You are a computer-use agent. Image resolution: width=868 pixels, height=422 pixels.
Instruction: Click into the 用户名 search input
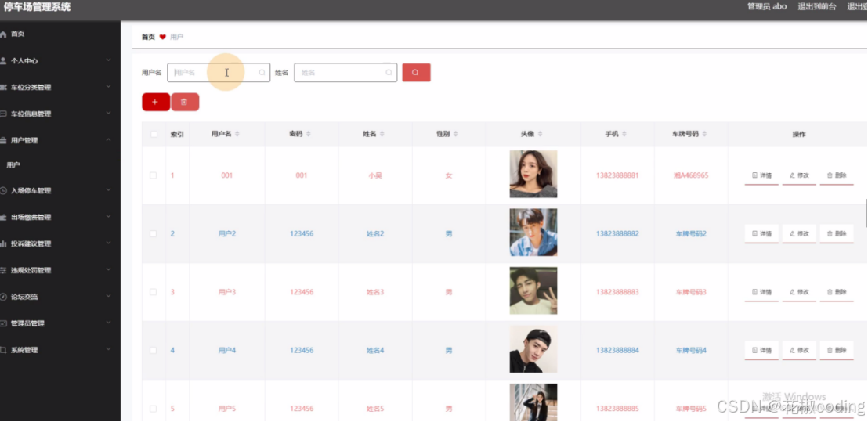(219, 73)
